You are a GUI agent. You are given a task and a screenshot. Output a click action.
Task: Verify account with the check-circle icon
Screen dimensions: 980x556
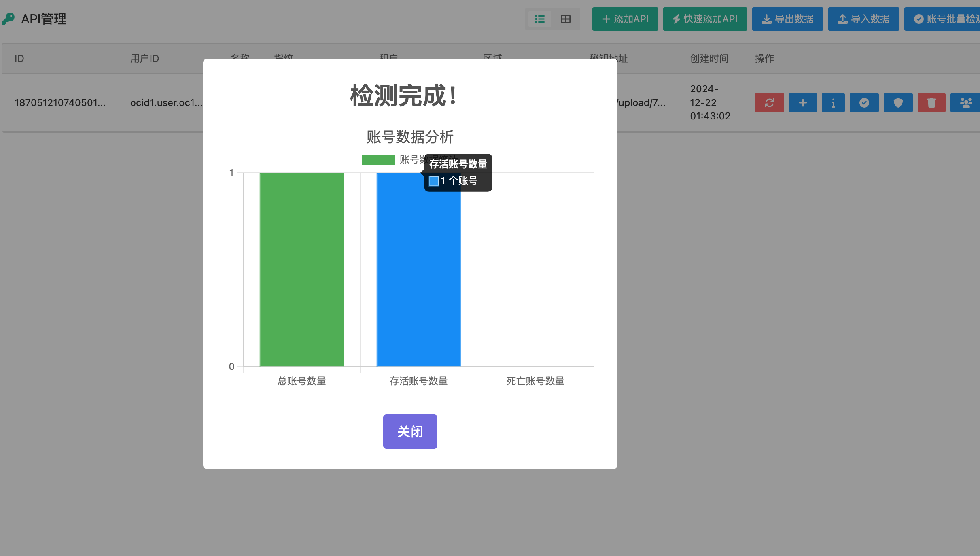[864, 103]
